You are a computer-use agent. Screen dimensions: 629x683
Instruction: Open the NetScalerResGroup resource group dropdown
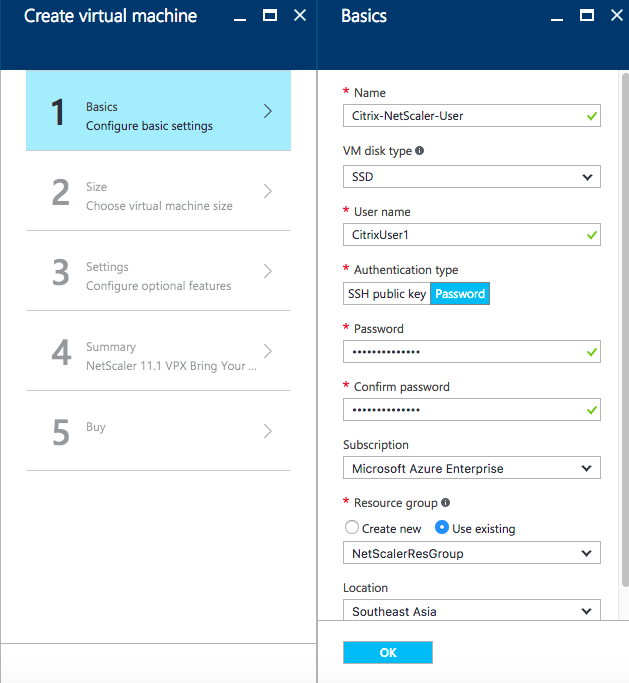(472, 553)
